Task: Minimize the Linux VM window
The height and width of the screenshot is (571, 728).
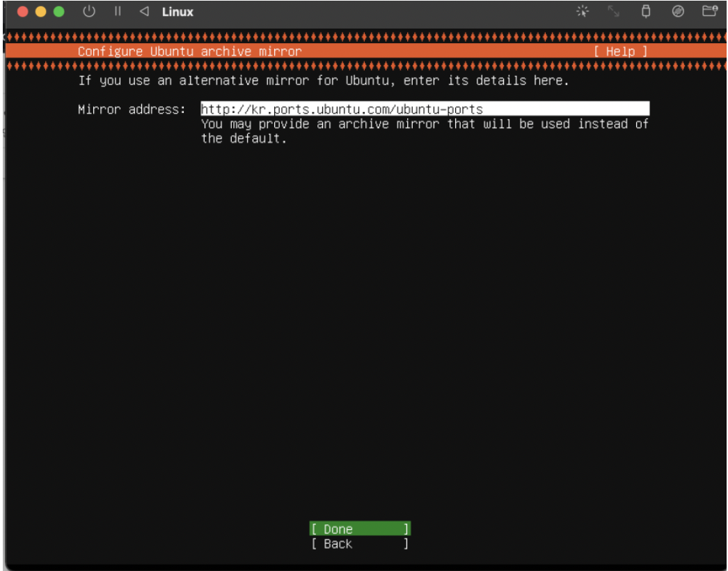Action: 41,12
